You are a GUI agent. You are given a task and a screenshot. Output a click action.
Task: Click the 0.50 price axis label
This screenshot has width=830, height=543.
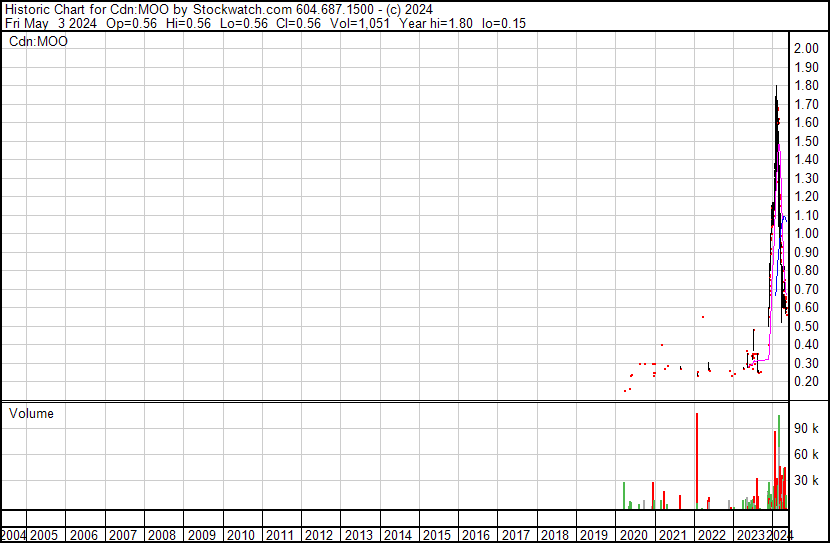[806, 327]
